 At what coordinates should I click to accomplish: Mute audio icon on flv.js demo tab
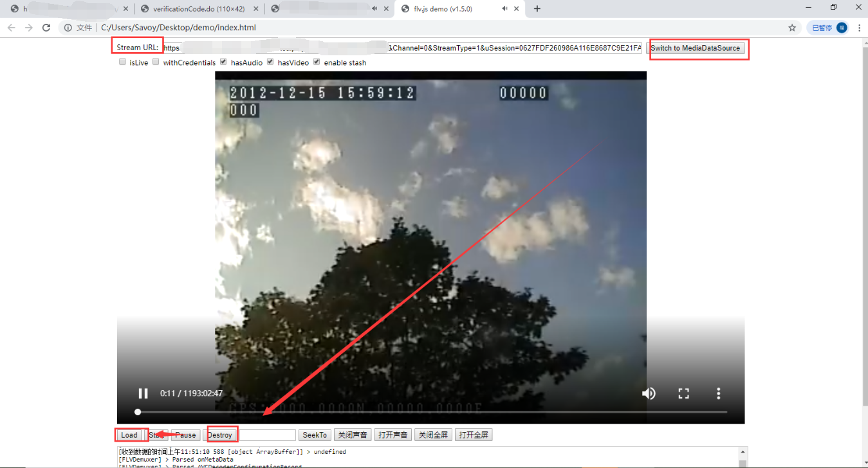coord(505,8)
